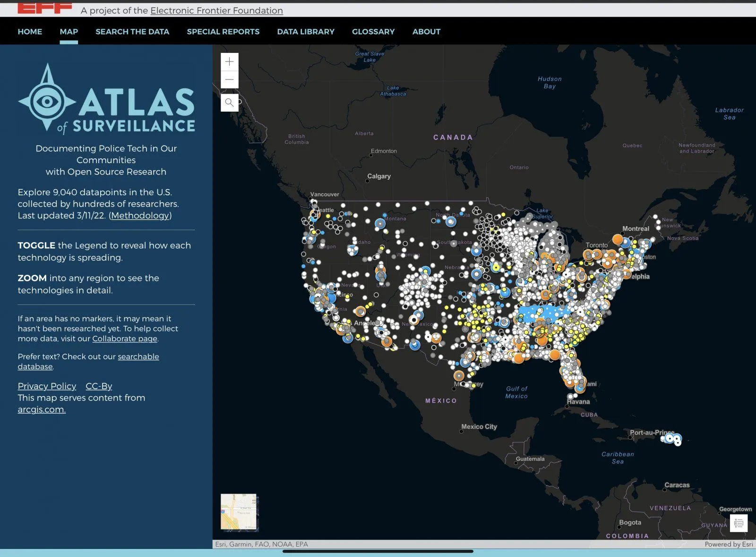756x557 pixels.
Task: Open the CC-By license link
Action: pyautogui.click(x=99, y=386)
